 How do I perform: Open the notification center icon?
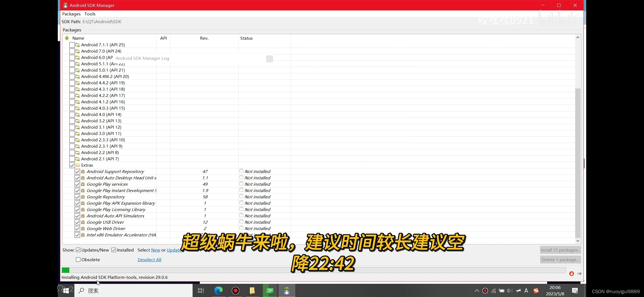[575, 291]
